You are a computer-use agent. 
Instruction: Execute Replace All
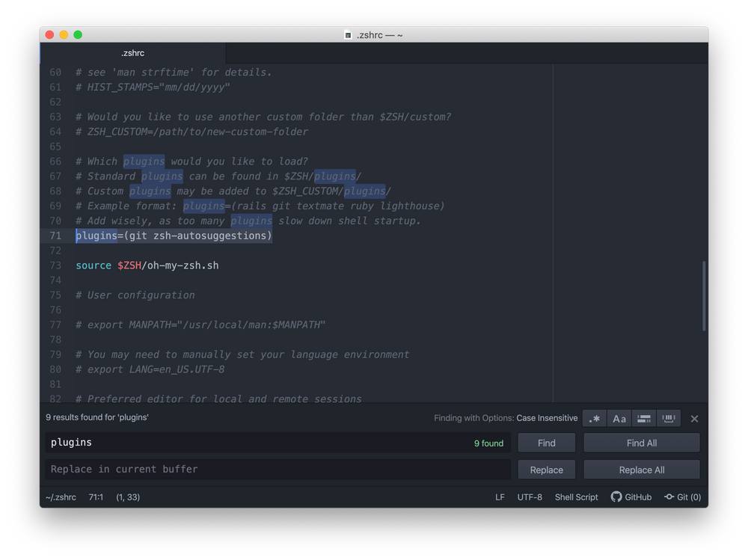pos(641,470)
